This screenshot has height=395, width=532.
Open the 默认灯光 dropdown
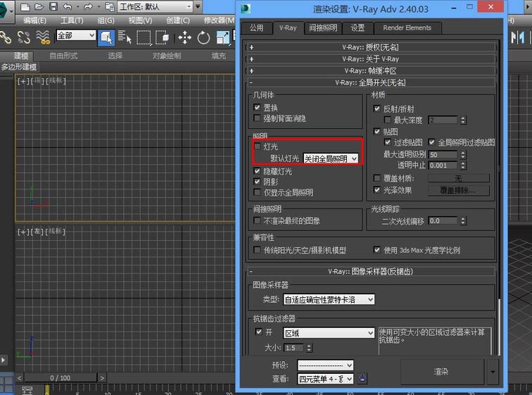pyautogui.click(x=330, y=158)
